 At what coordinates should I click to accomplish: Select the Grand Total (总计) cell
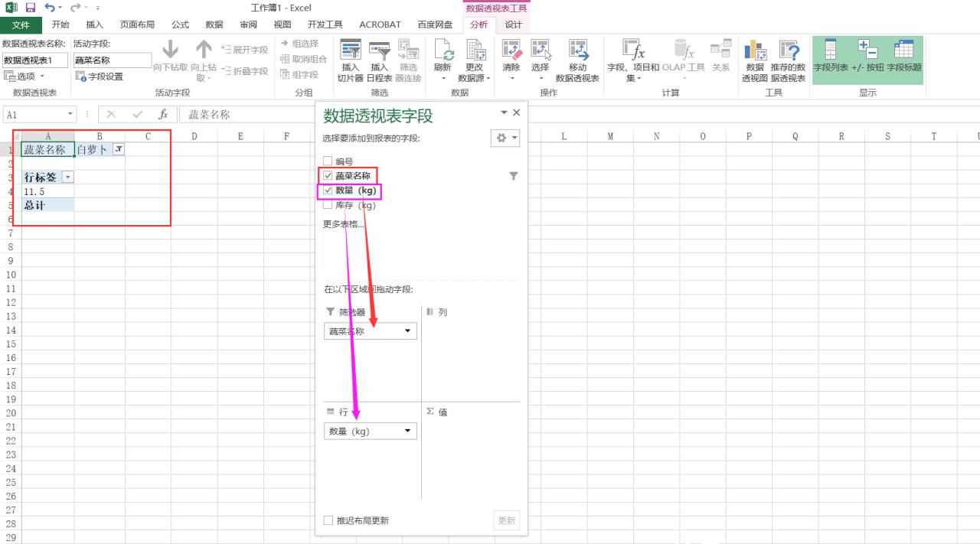(48, 205)
